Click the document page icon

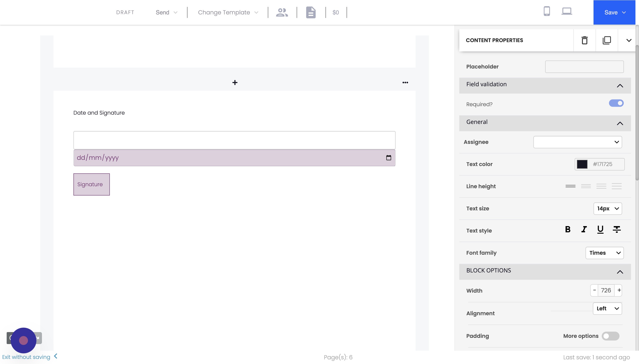coord(310,12)
